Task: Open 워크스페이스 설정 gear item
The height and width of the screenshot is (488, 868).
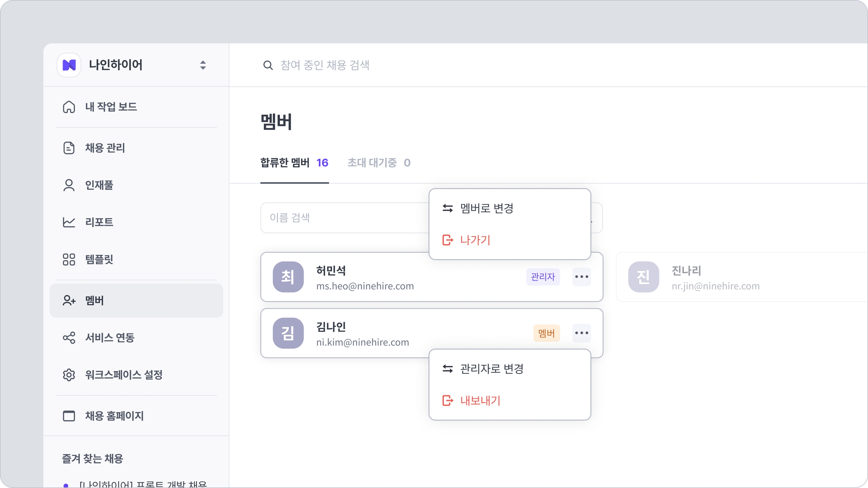Action: [x=123, y=375]
